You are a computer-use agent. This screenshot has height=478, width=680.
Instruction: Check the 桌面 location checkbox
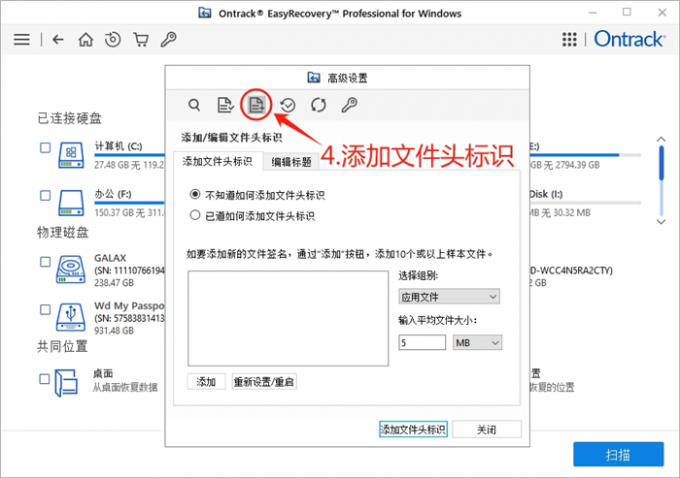(x=44, y=379)
